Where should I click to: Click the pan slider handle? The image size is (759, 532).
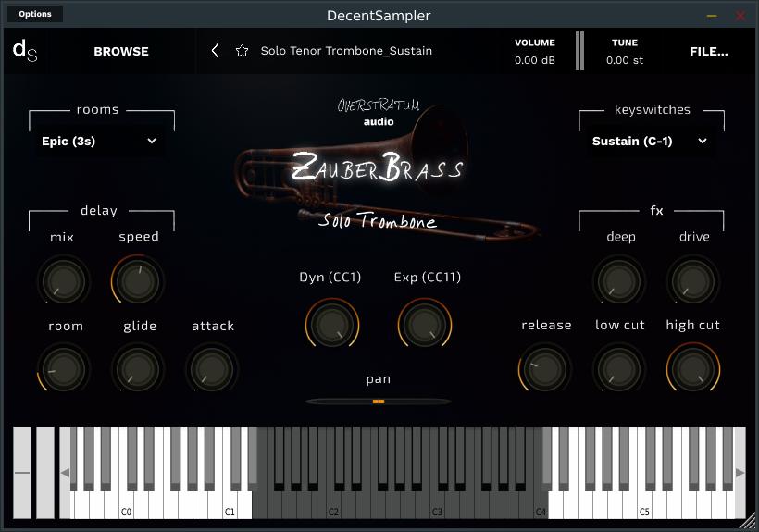pyautogui.click(x=379, y=402)
